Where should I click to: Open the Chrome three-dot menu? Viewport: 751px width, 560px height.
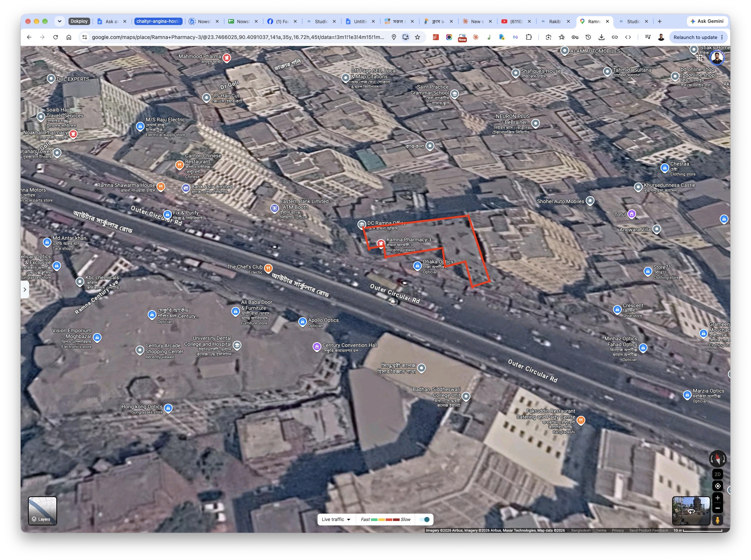(x=722, y=37)
